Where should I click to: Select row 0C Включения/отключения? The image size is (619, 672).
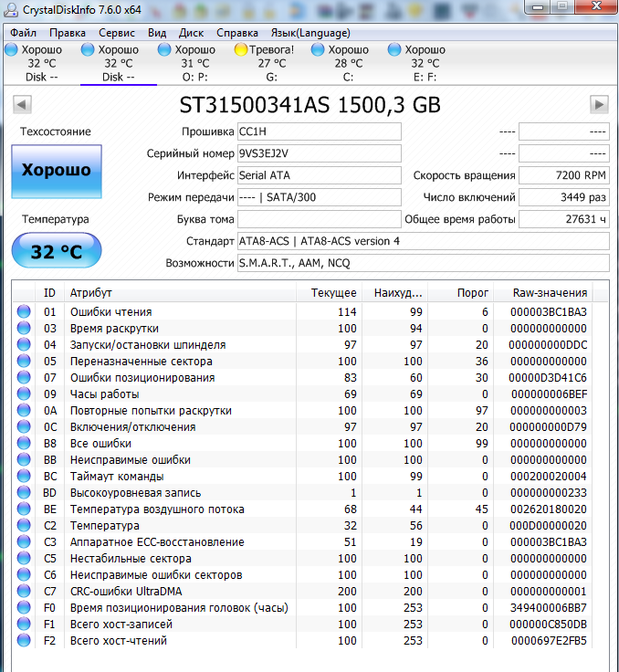pos(302,427)
